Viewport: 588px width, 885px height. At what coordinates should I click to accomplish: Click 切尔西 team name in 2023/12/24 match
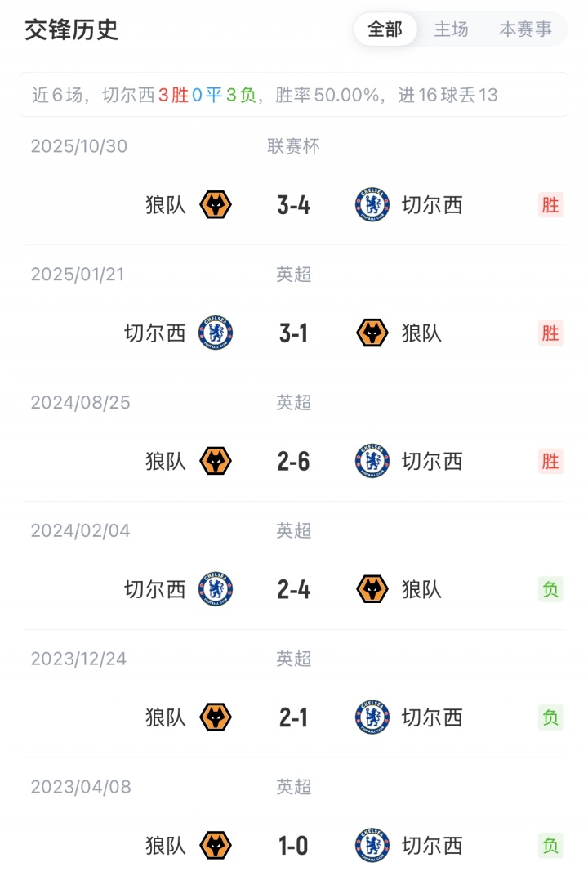tap(432, 717)
